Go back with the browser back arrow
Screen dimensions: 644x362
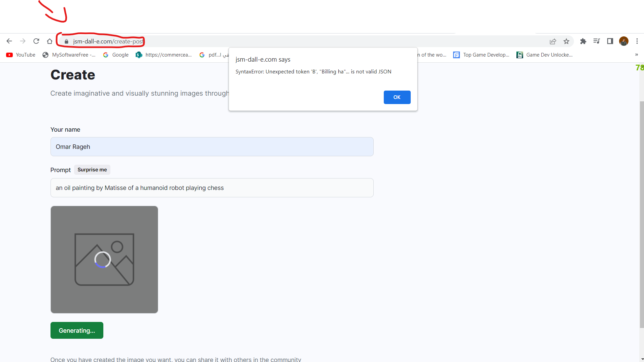coord(9,41)
